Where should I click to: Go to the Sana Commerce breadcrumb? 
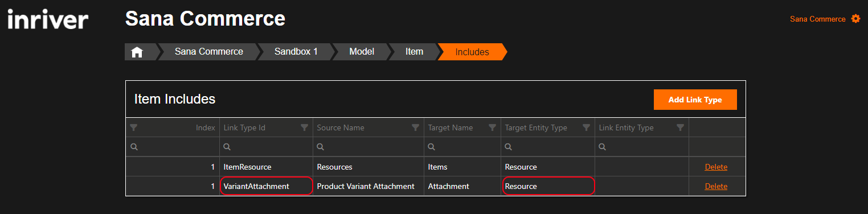coord(208,52)
